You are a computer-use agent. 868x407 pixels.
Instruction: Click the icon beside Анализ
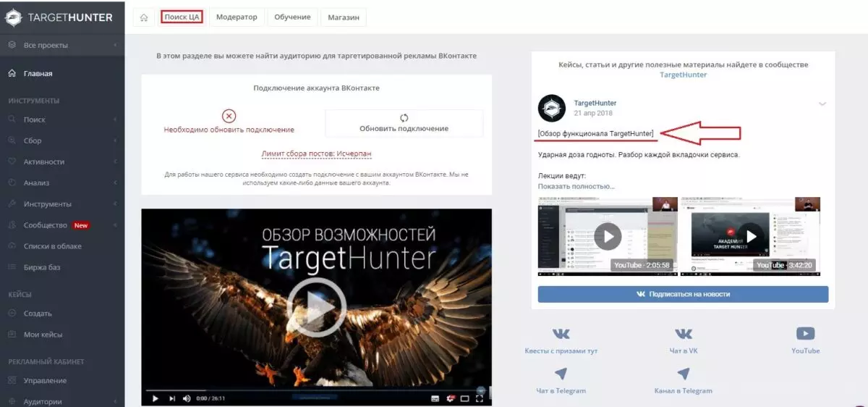click(x=12, y=182)
